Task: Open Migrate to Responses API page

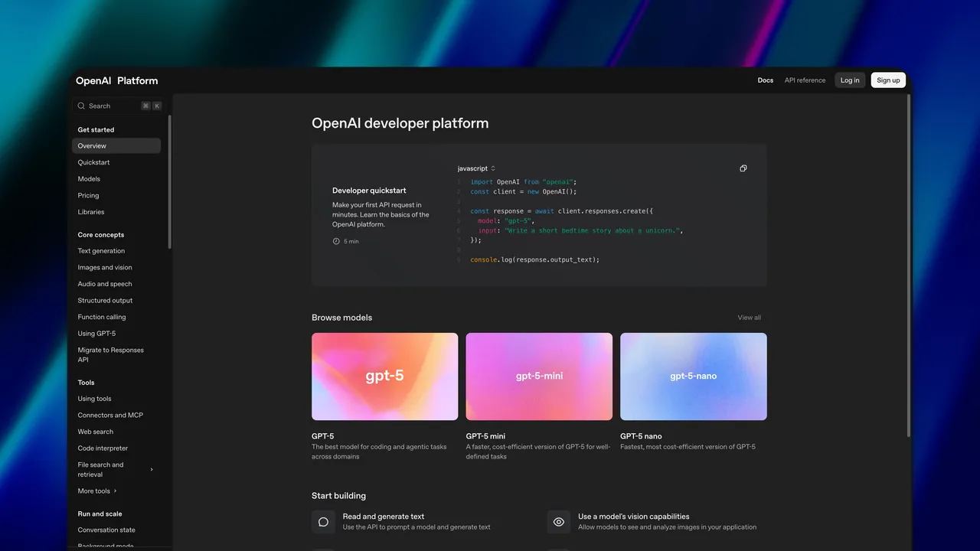Action: click(111, 354)
